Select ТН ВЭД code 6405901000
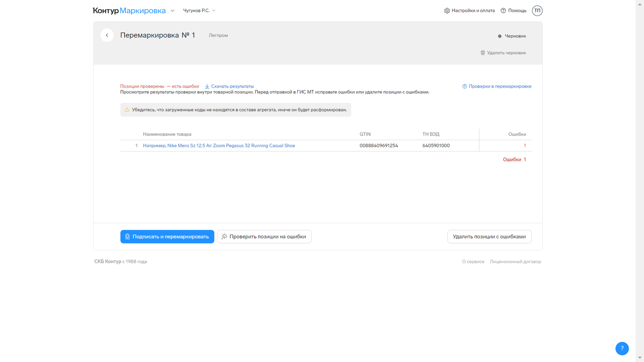The width and height of the screenshot is (644, 362). tap(436, 146)
